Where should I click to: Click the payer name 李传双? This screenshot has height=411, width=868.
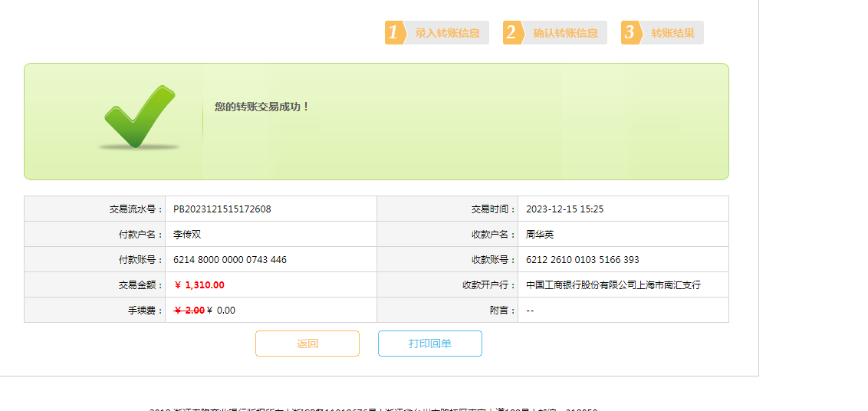pos(187,235)
